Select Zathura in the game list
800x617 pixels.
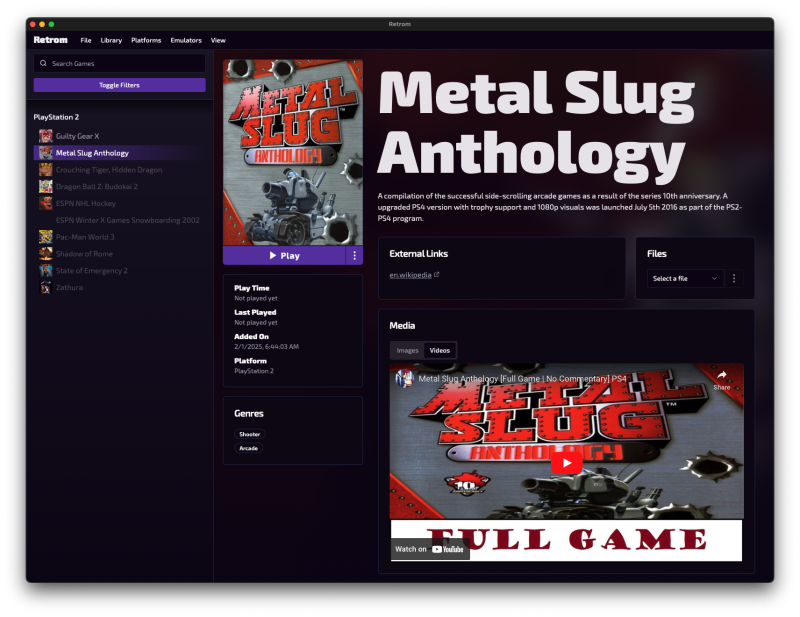119,287
